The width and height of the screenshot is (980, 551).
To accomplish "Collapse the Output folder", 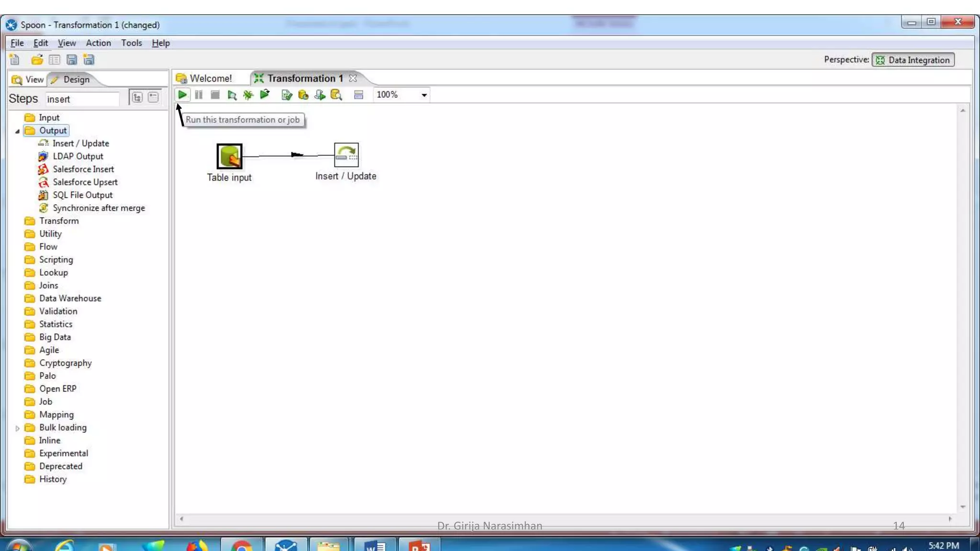I will click(17, 131).
